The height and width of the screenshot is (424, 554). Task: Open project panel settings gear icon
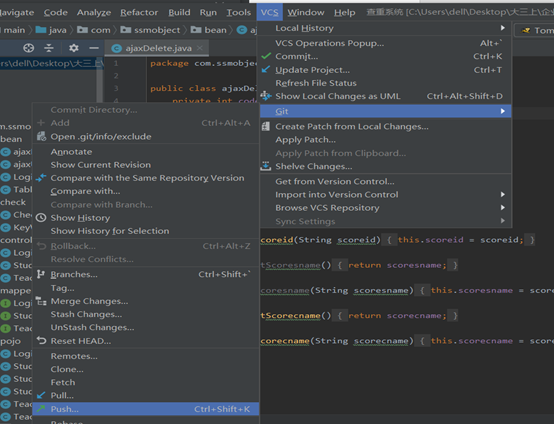tap(73, 48)
